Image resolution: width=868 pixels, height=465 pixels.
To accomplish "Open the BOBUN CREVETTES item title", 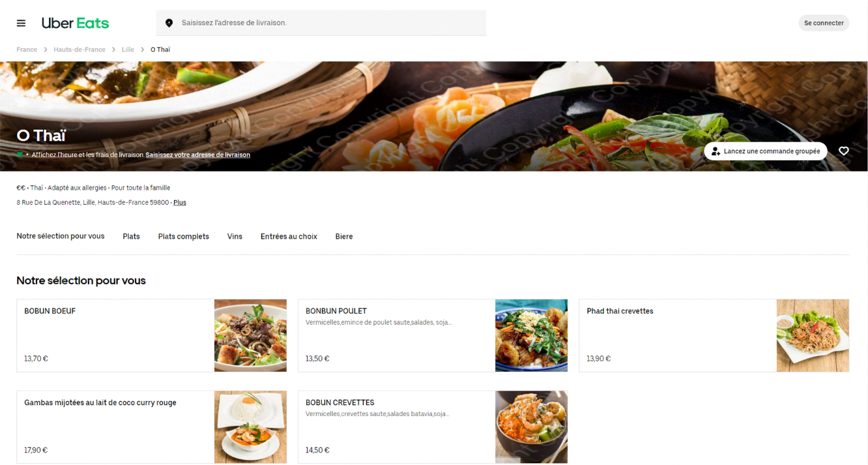I will click(340, 402).
